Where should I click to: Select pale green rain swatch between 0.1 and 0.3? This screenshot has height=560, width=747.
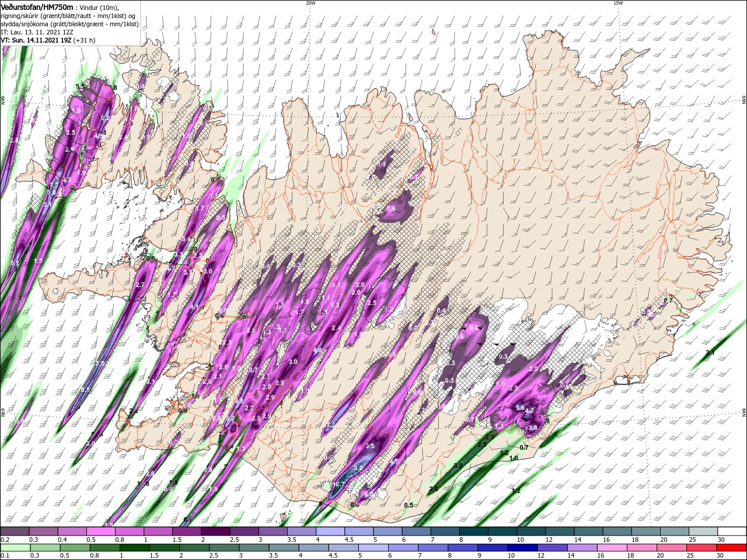click(15, 548)
